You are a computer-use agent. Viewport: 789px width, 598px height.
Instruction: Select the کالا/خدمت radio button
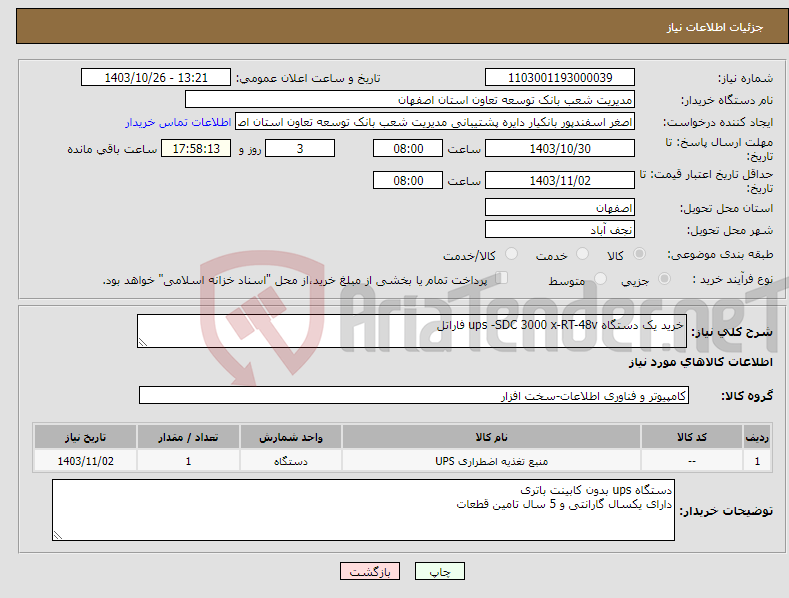coord(511,254)
